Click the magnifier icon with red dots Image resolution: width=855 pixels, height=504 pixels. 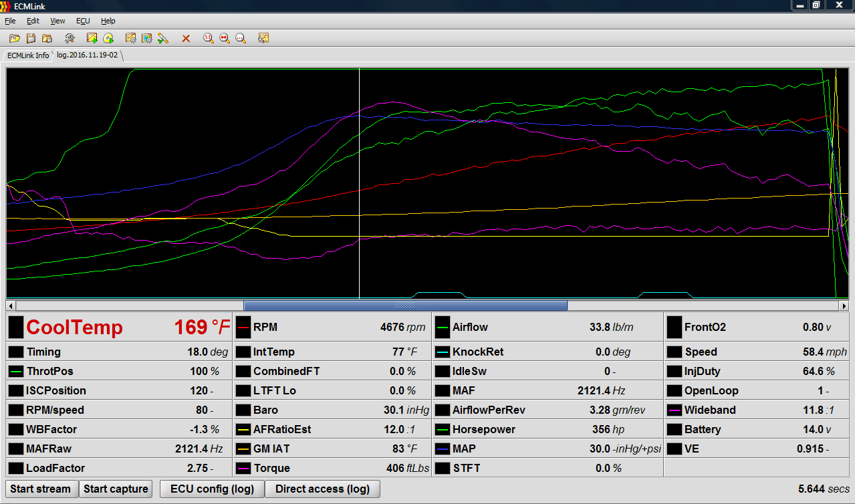[x=241, y=38]
